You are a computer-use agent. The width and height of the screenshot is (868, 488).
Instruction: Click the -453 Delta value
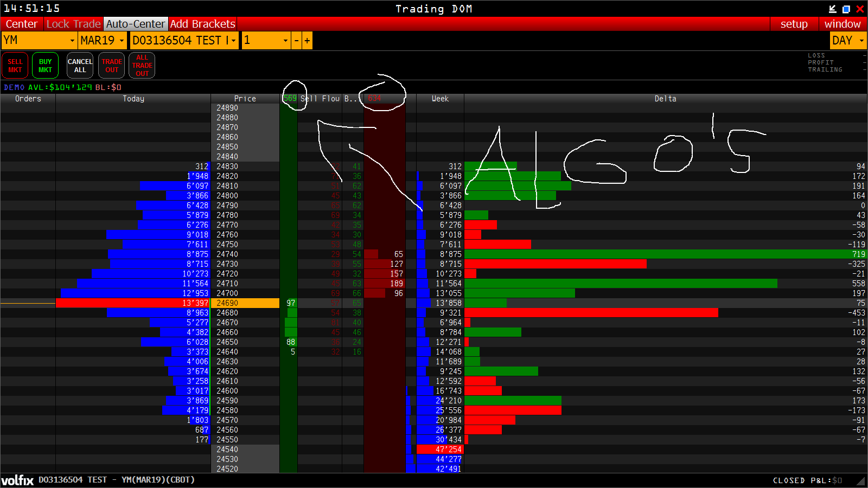(x=857, y=313)
